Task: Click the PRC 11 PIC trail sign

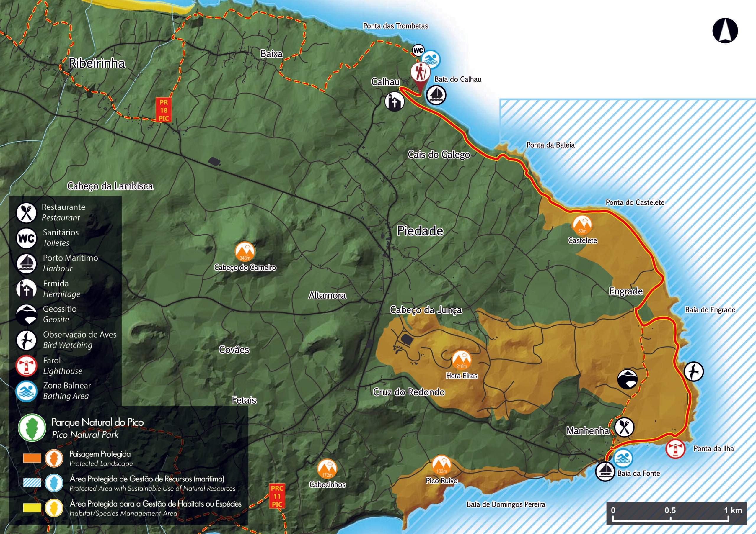Action: pyautogui.click(x=277, y=496)
